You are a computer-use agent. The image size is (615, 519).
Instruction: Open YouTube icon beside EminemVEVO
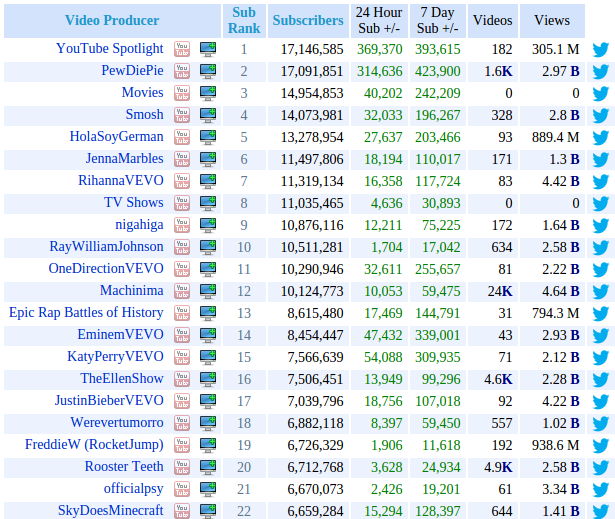pos(182,335)
